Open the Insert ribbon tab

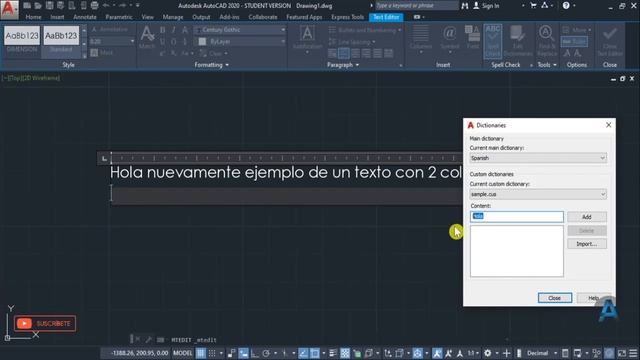[57, 17]
